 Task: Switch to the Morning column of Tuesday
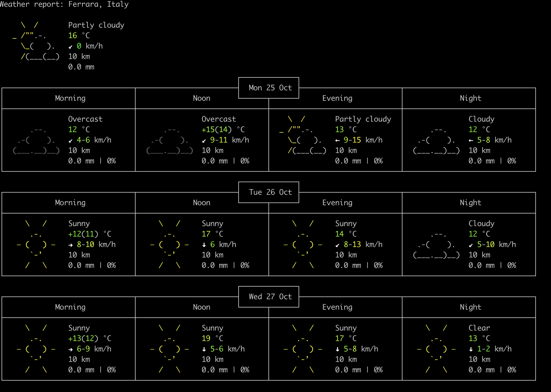(70, 203)
